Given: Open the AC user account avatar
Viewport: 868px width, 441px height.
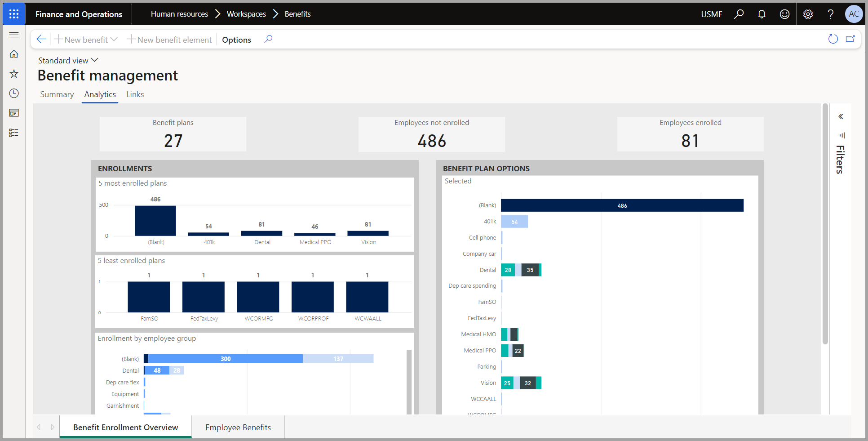Looking at the screenshot, I should click(854, 14).
